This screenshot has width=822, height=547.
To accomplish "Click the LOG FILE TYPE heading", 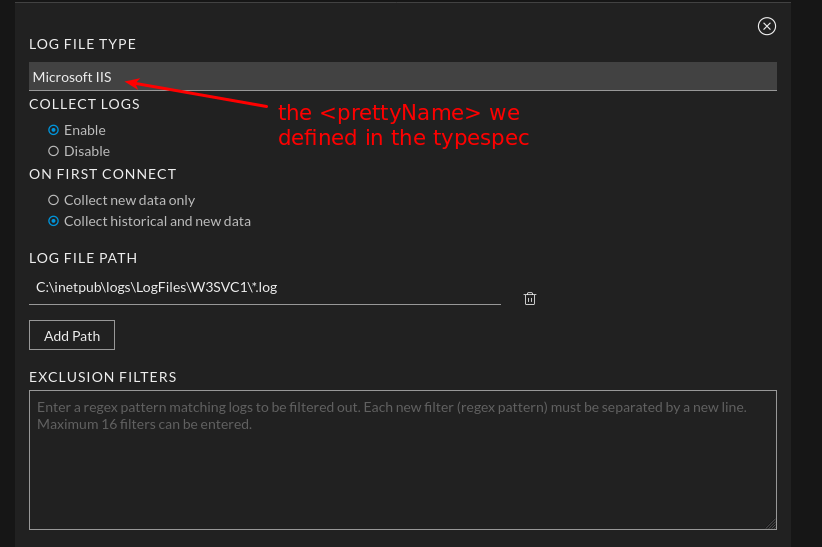I will pyautogui.click(x=82, y=44).
